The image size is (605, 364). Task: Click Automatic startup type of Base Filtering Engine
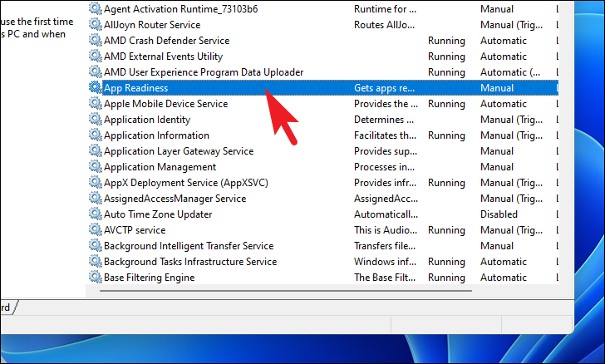[504, 278]
